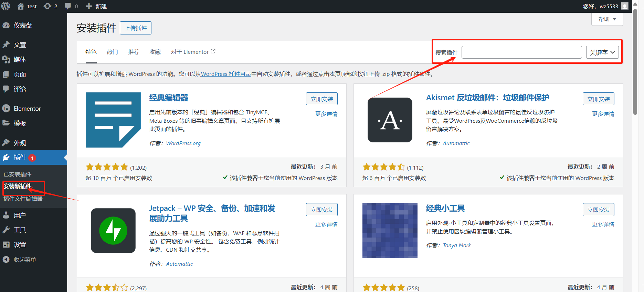Click the Jetpack plugin icon
The height and width of the screenshot is (292, 644).
coord(113,231)
